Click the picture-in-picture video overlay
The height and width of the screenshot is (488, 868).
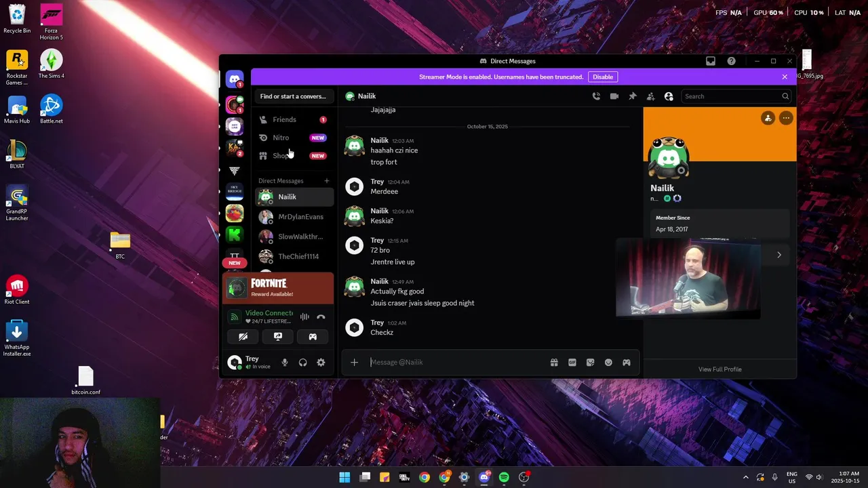688,278
